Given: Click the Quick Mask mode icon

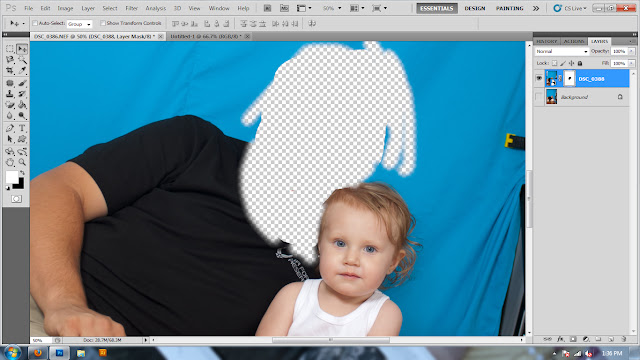Looking at the screenshot, I should pyautogui.click(x=16, y=199).
